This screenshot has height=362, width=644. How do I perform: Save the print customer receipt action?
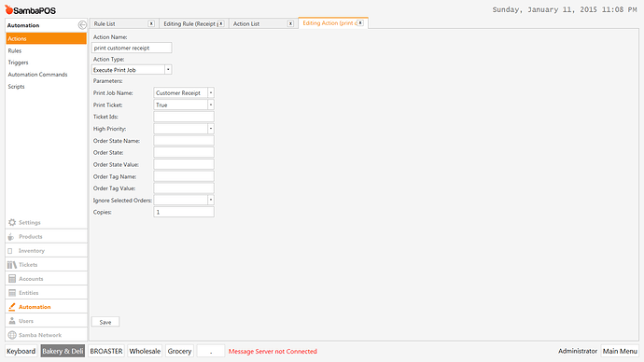click(105, 322)
